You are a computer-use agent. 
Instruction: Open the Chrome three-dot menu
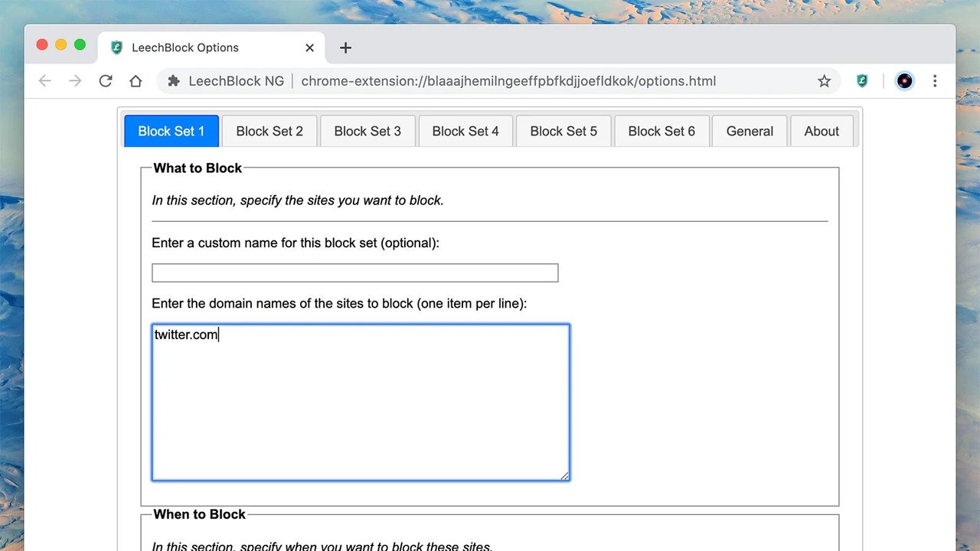935,81
